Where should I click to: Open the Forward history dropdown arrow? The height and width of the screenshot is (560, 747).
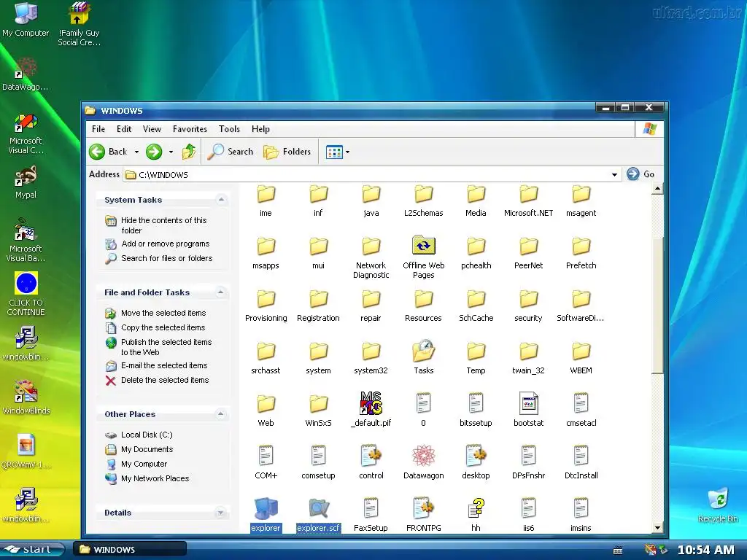point(171,152)
